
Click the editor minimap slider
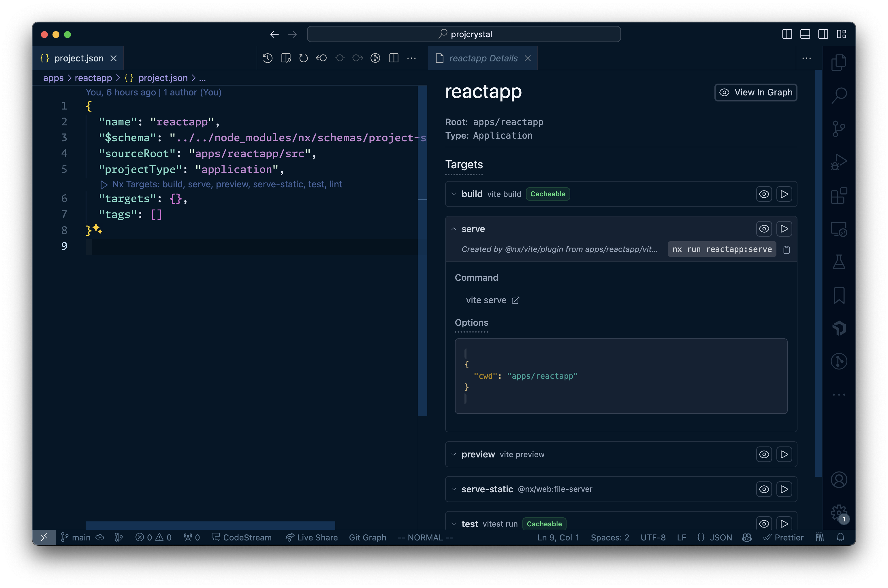pyautogui.click(x=423, y=250)
